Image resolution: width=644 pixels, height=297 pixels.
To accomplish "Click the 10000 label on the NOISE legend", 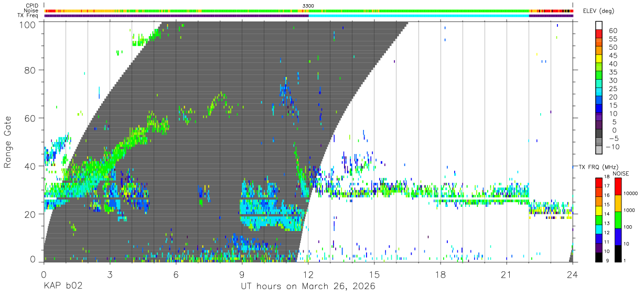I will [x=631, y=193].
